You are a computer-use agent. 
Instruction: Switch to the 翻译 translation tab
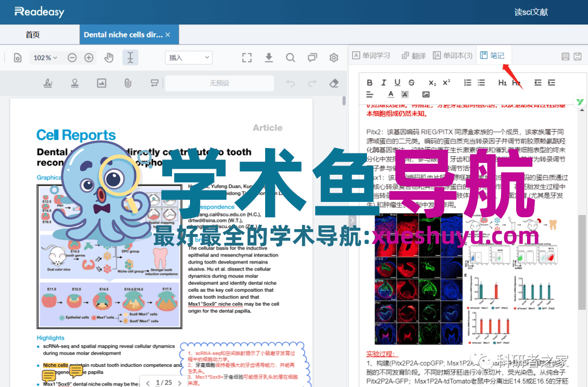[x=413, y=54]
